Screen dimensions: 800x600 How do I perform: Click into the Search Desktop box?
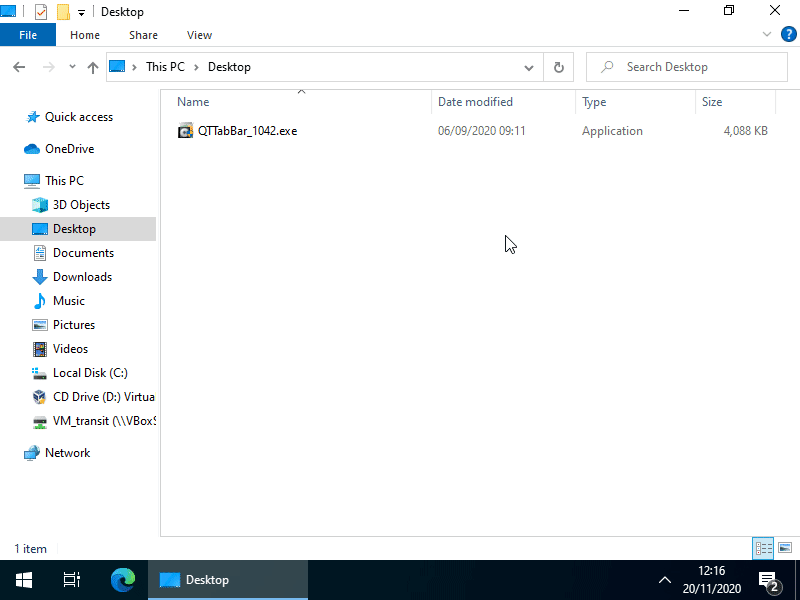[x=687, y=67]
